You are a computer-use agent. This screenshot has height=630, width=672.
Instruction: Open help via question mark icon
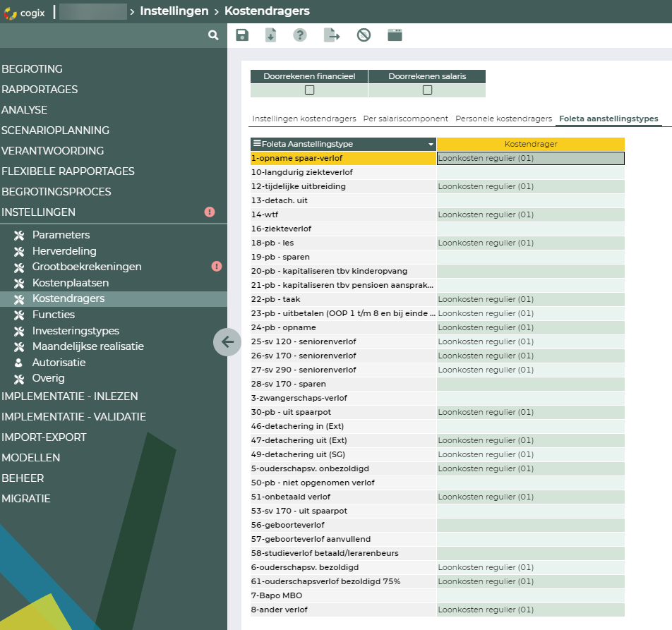coord(300,35)
